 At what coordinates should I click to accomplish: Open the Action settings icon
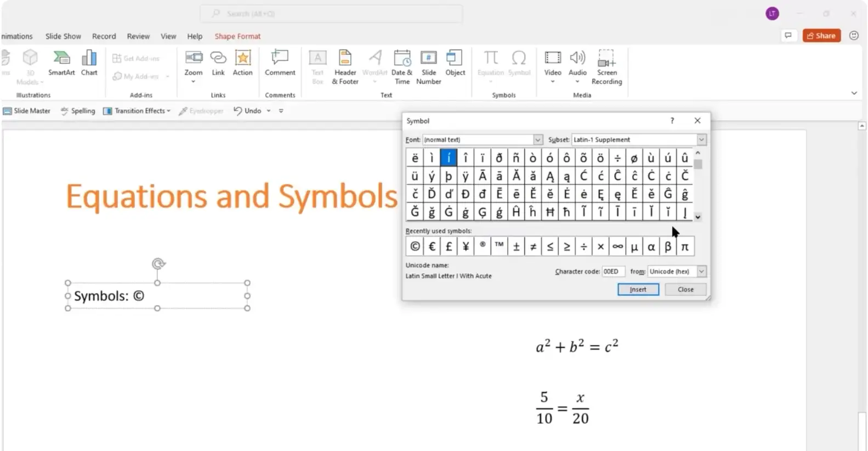[242, 63]
